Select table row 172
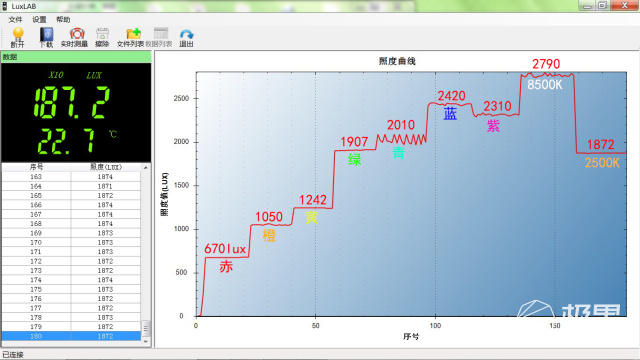 tap(71, 261)
